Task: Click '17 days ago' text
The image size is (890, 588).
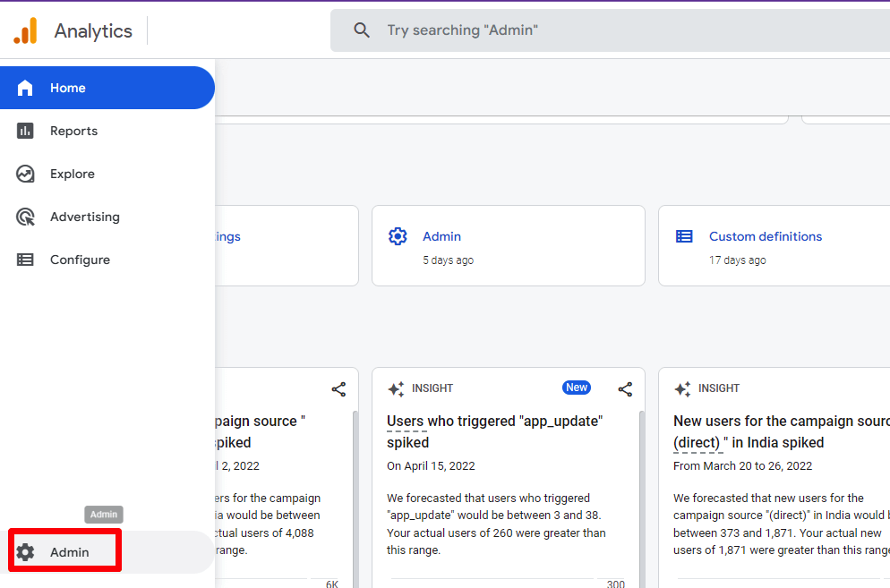Action: pyautogui.click(x=737, y=260)
